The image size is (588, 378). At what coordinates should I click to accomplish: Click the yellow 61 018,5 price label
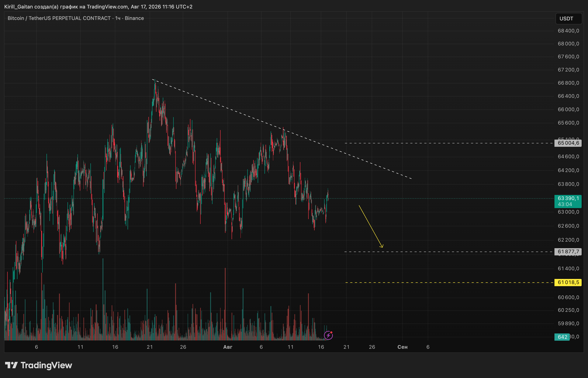click(x=568, y=282)
